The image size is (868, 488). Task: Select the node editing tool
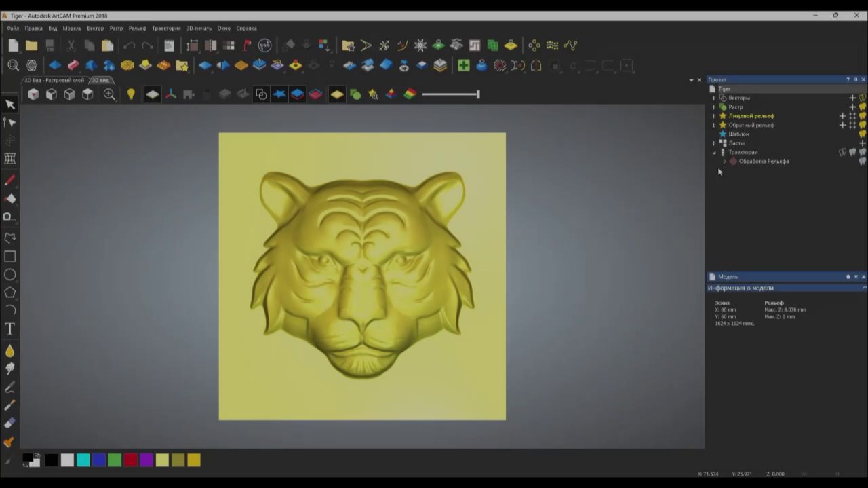9,122
